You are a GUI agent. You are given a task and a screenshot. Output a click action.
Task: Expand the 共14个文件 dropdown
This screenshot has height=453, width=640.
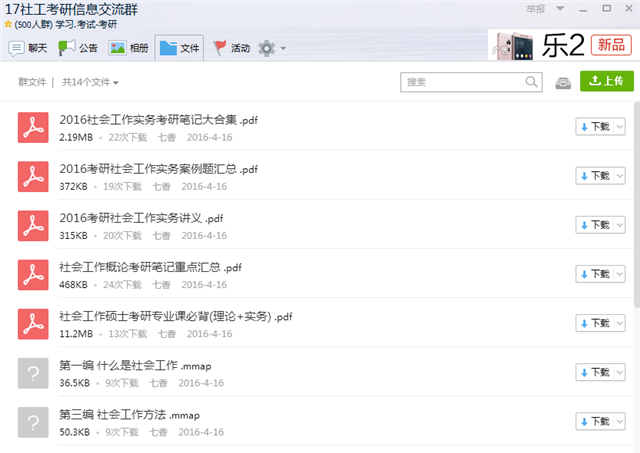pos(90,82)
